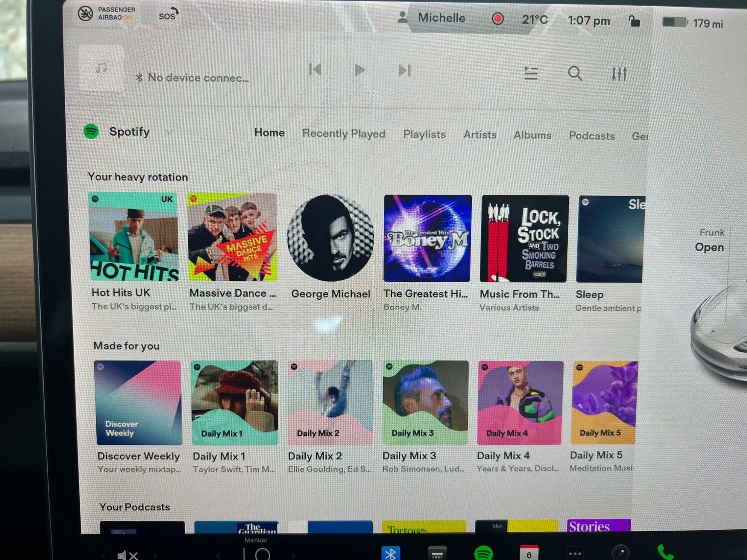Open the play queue list icon
This screenshot has height=560, width=747.
[x=531, y=73]
